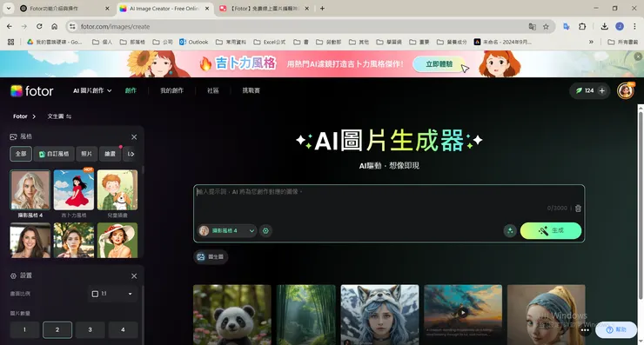Viewport: 644px width, 345px height.
Task: Open the apps grid bookmarks icon
Action: click(10, 42)
